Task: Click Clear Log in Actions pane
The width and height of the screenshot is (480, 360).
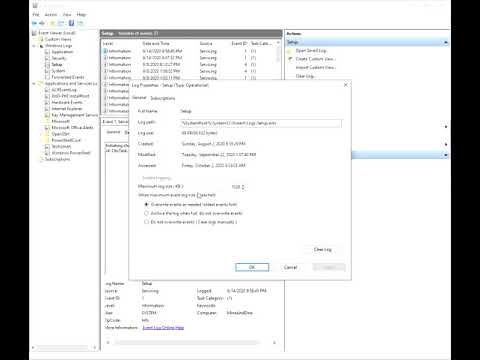Action: click(305, 76)
